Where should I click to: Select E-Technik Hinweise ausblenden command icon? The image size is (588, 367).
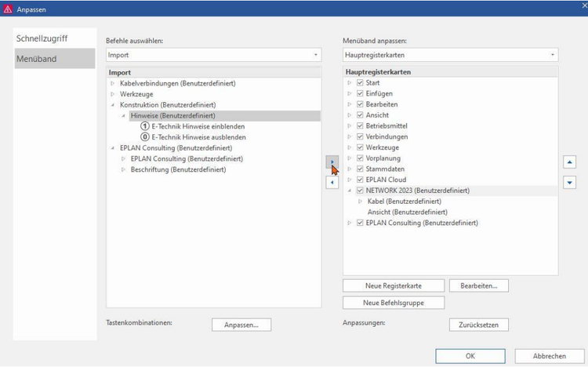pos(144,137)
